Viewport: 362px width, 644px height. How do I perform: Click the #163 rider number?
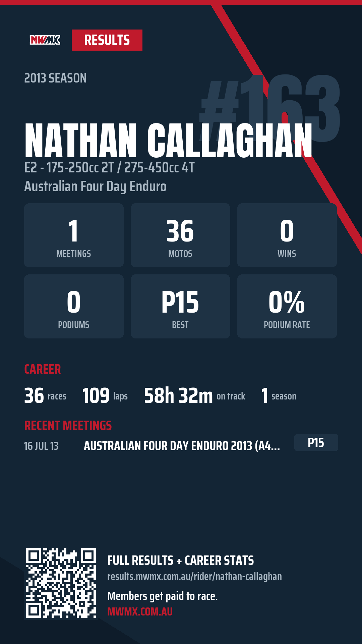coord(270,107)
